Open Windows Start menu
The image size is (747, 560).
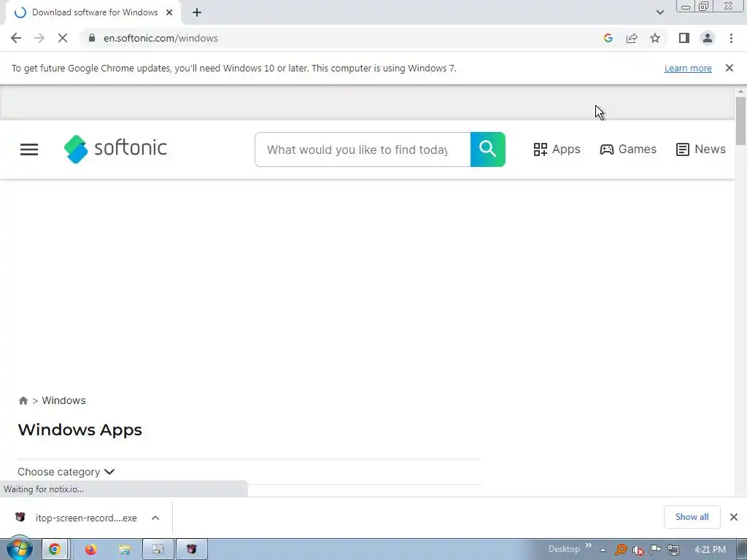coord(19,549)
